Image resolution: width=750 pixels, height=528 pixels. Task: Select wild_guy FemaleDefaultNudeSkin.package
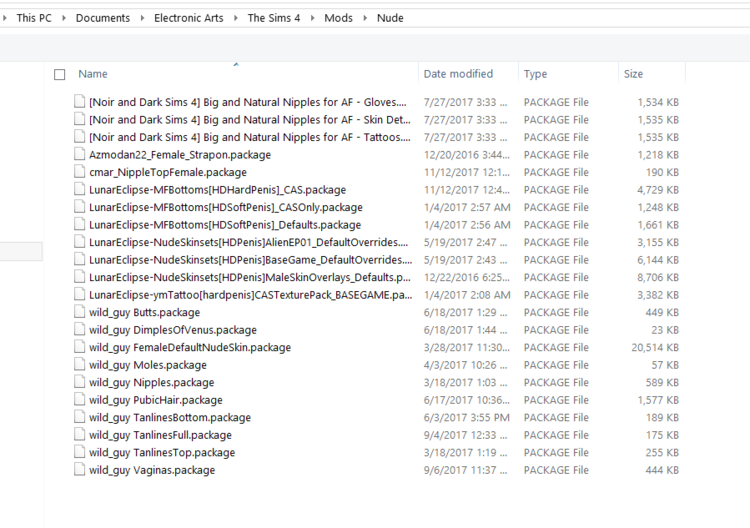(190, 348)
